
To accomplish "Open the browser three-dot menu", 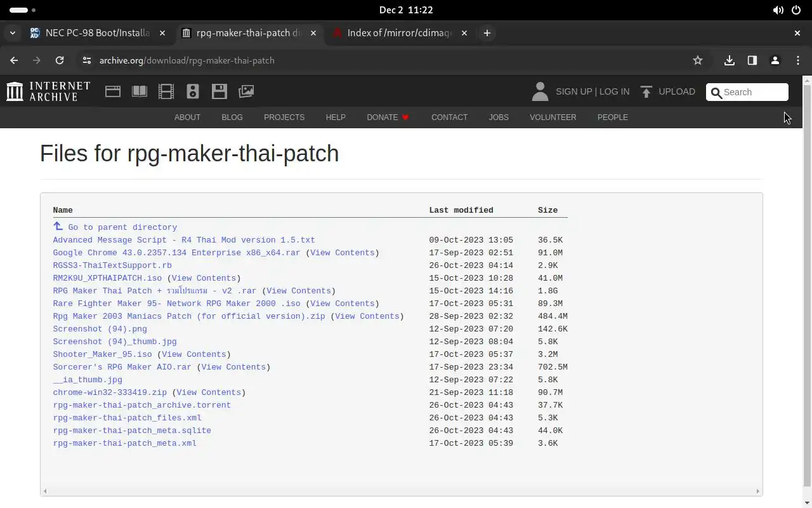I will coord(798,60).
